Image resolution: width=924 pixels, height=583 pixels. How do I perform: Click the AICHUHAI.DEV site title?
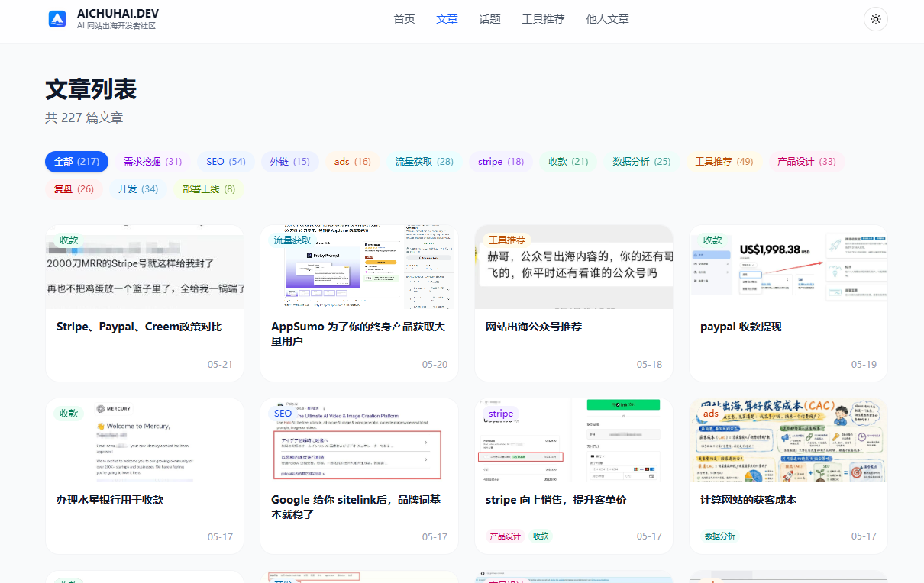click(x=118, y=14)
